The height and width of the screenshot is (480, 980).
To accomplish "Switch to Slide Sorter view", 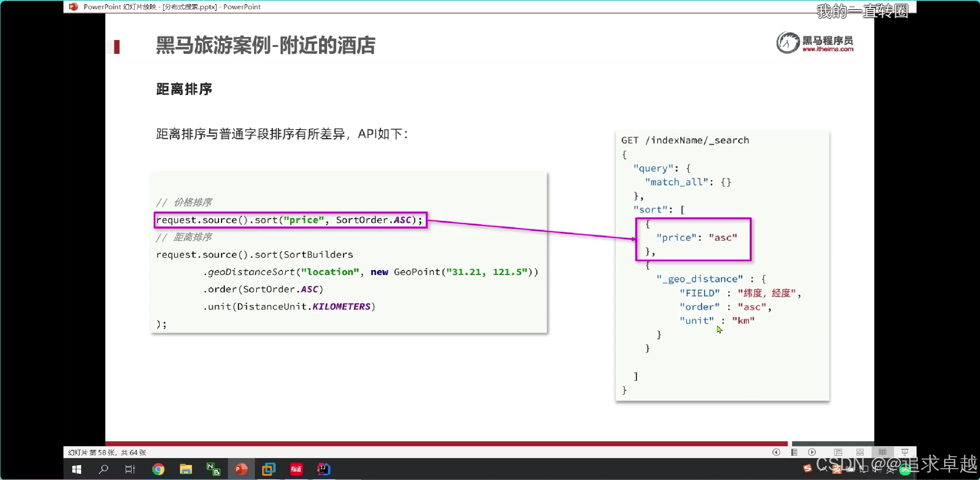I will 860,452.
